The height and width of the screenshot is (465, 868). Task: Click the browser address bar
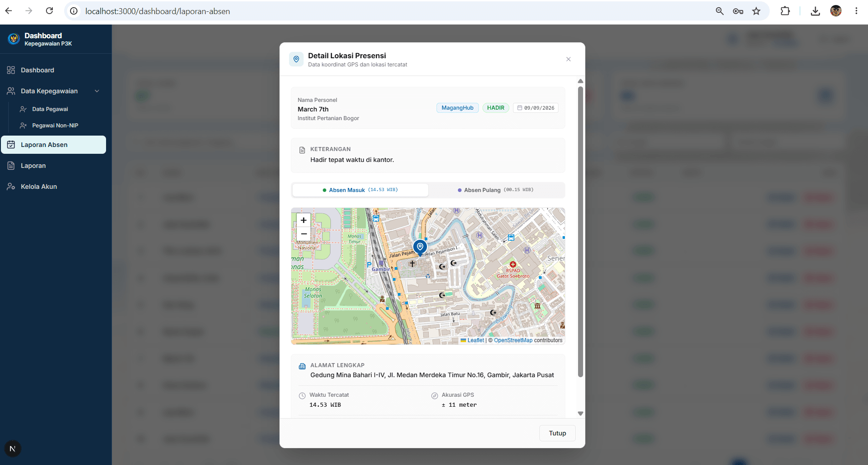pos(391,11)
